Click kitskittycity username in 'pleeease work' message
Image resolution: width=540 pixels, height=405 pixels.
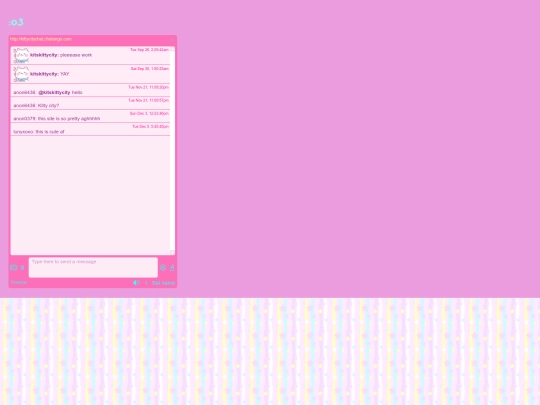tap(44, 55)
